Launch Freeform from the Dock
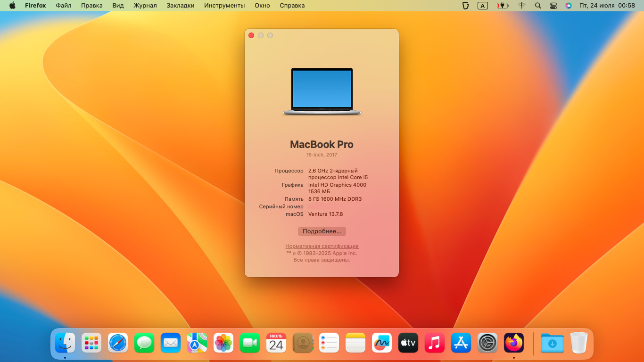 click(382, 343)
